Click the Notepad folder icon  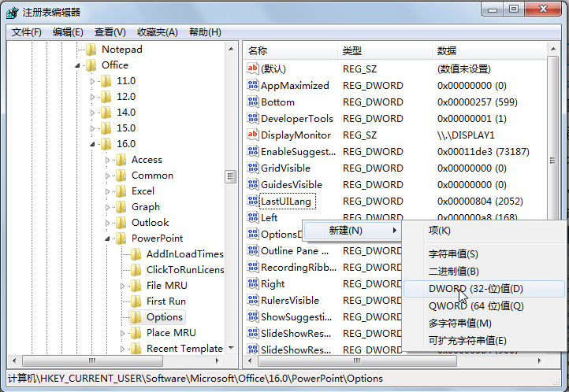[x=91, y=50]
